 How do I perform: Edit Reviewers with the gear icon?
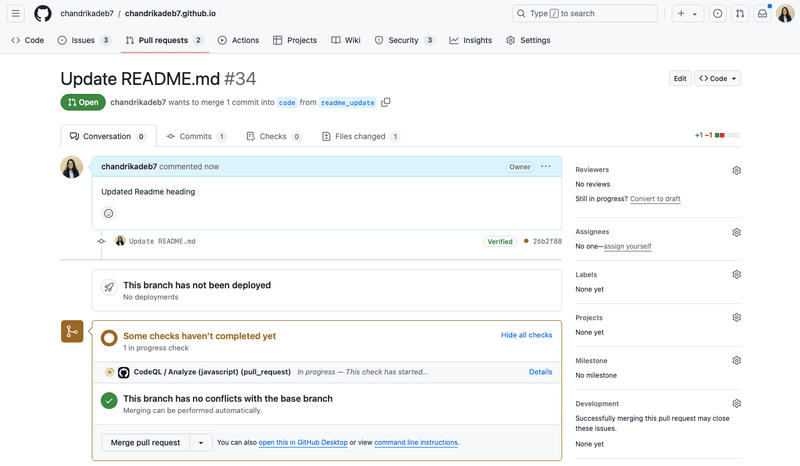click(736, 170)
